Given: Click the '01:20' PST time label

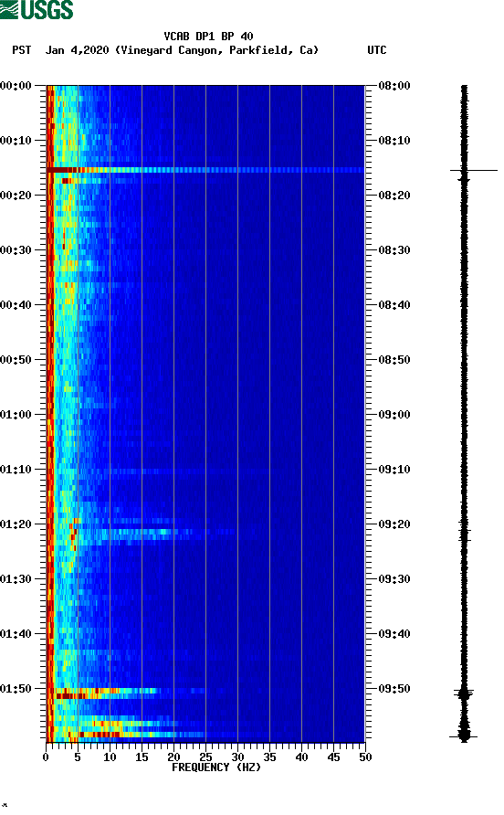Looking at the screenshot, I should [x=16, y=524].
